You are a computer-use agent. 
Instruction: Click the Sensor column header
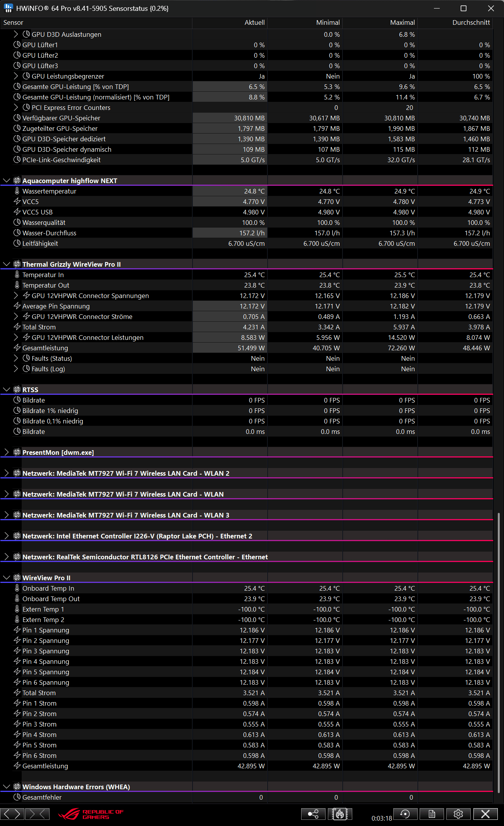click(x=96, y=22)
